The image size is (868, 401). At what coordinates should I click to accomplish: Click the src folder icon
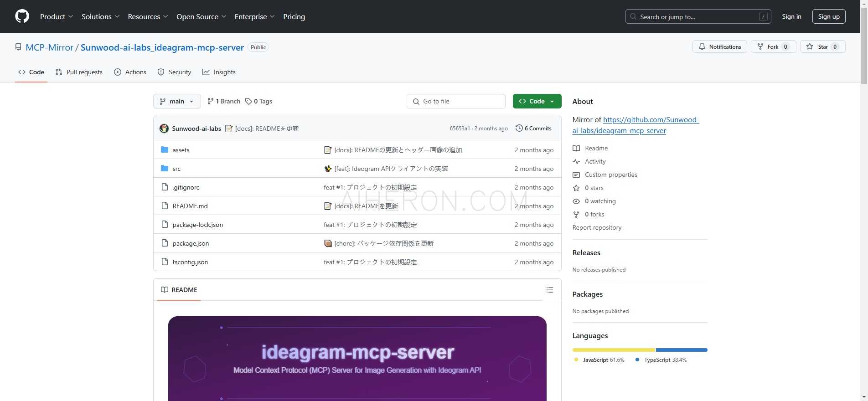click(165, 168)
